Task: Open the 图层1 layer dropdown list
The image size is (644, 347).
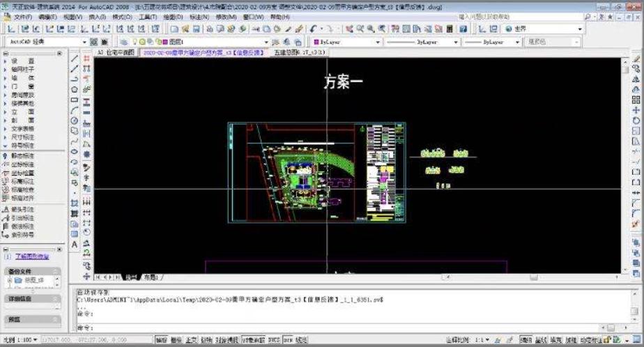Action: (x=209, y=42)
